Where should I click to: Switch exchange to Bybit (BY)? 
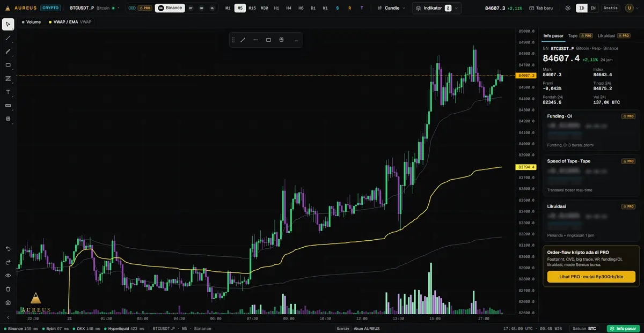pos(191,8)
